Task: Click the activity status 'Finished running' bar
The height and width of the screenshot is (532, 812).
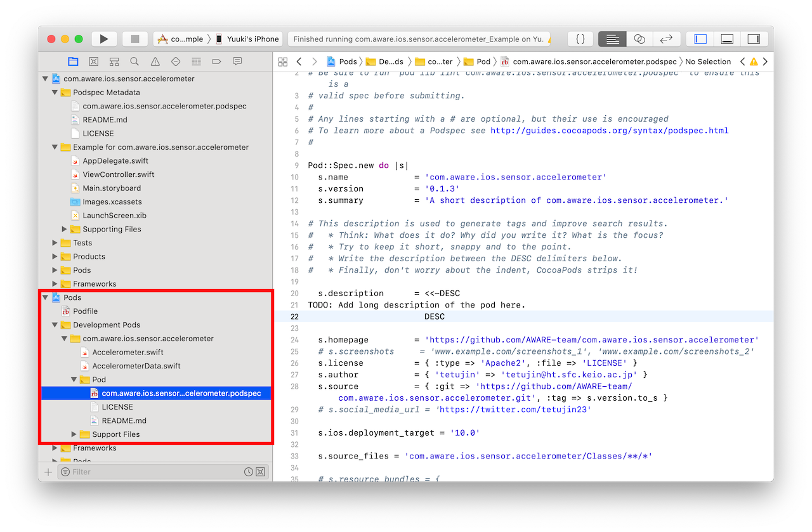Action: pyautogui.click(x=419, y=39)
